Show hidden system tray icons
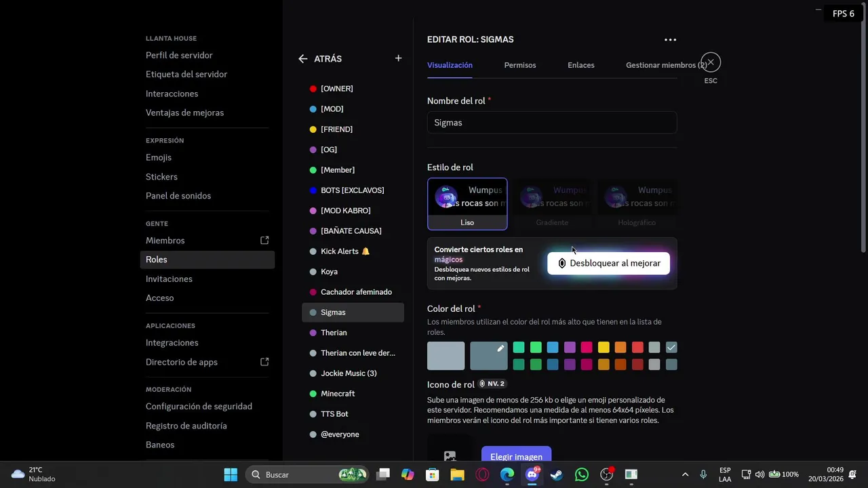Screen dimensions: 868x488 click(x=685, y=474)
